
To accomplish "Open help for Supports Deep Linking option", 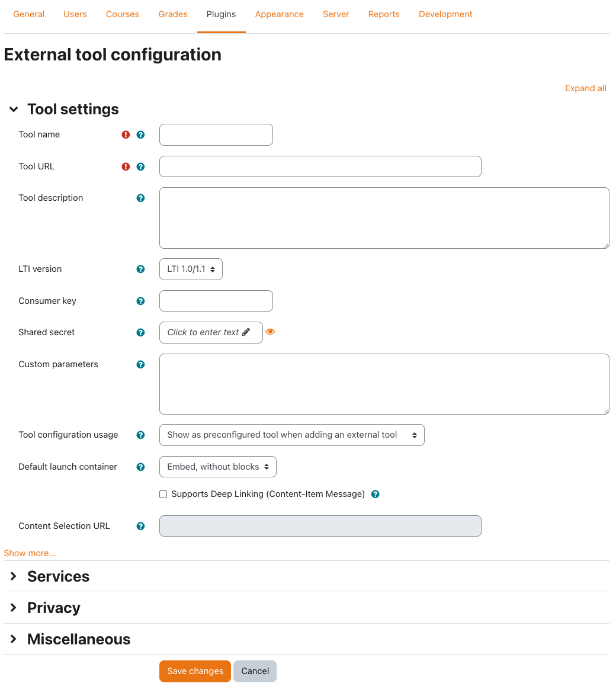I will click(x=375, y=494).
